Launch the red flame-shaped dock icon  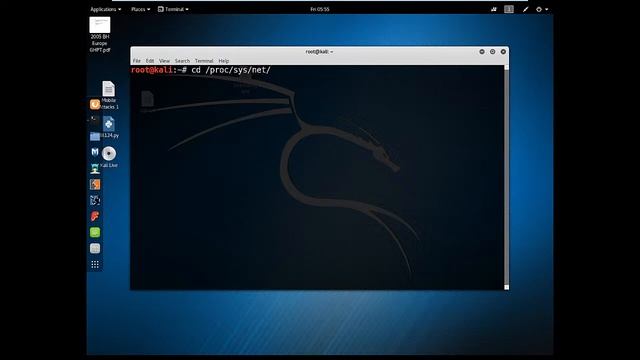[x=95, y=216]
